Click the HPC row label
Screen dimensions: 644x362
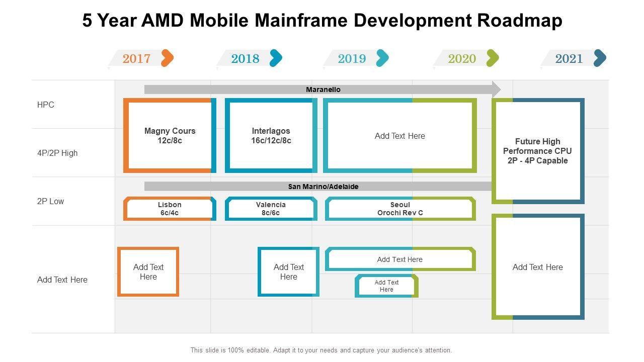click(x=46, y=105)
